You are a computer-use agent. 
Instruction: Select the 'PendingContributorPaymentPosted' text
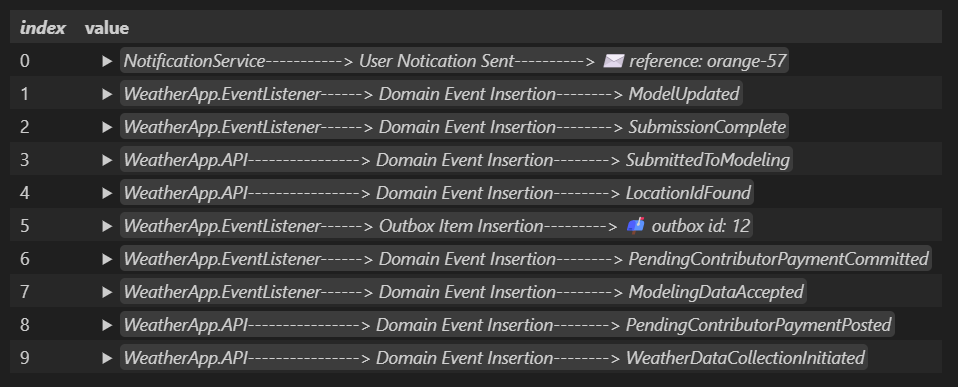pyautogui.click(x=758, y=325)
